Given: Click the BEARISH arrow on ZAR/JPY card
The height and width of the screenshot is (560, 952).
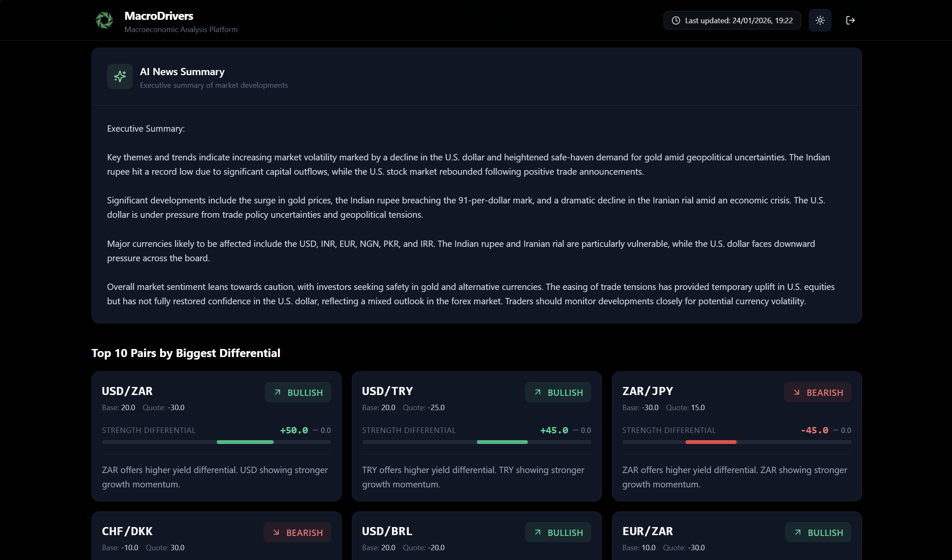Looking at the screenshot, I should tap(797, 392).
